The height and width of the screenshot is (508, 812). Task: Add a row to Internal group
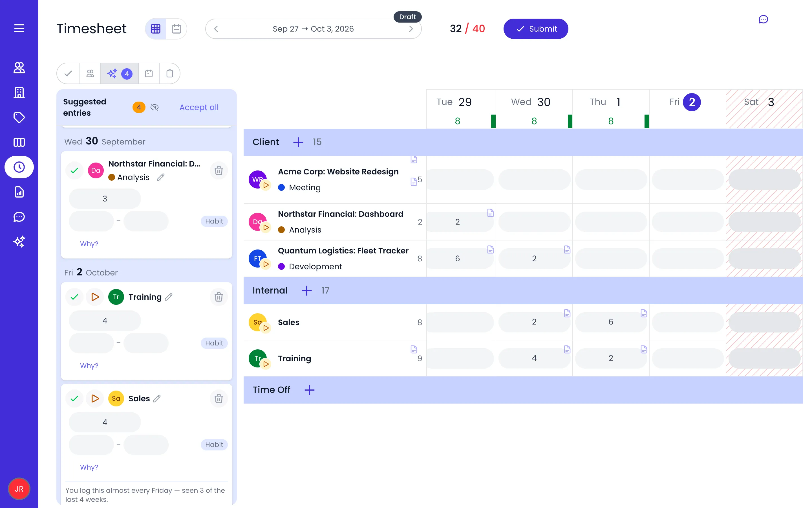306,290
